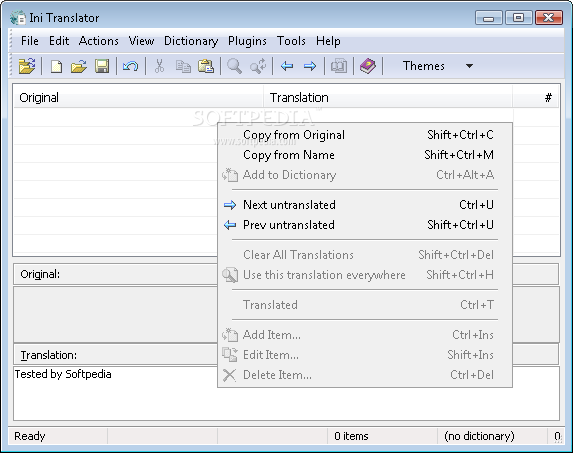Paste using the clipboard icon

pos(206,66)
